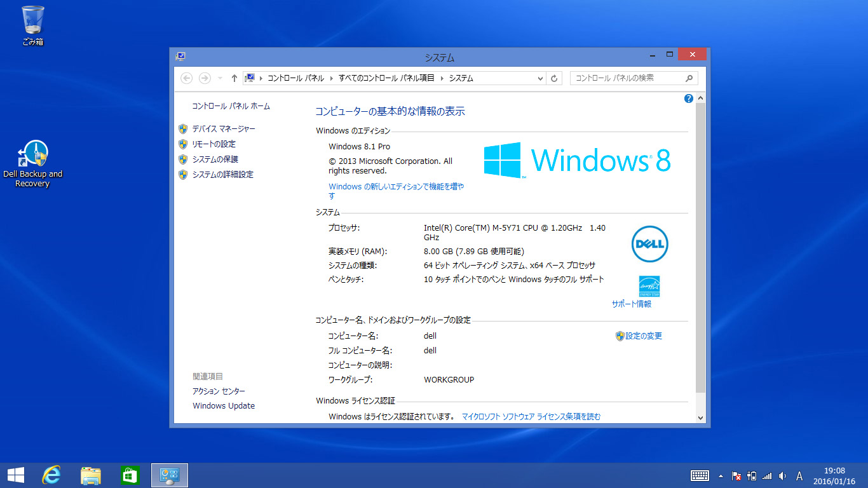The image size is (868, 488).
Task: Open システムの詳細設定 link
Action: pyautogui.click(x=222, y=175)
